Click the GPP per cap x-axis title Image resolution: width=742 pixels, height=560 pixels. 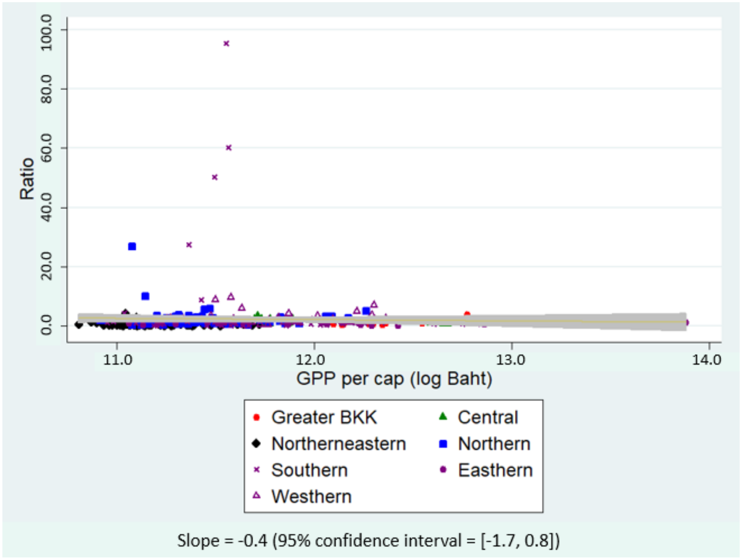(x=394, y=379)
